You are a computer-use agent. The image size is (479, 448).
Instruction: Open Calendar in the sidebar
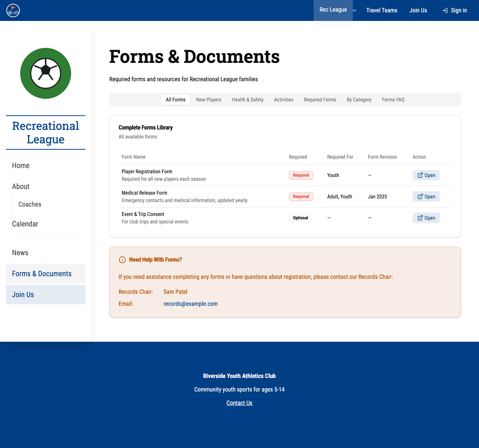click(x=46, y=224)
